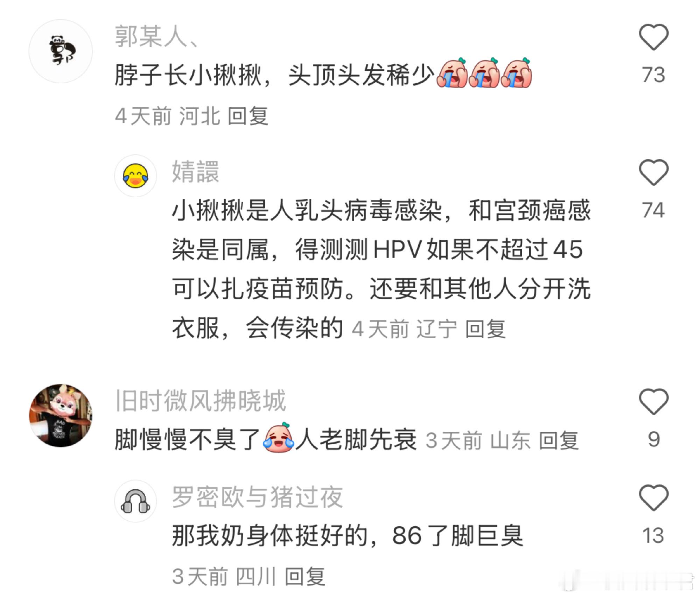Like the comment by 郭某人、
700x598 pixels.
pos(653,37)
